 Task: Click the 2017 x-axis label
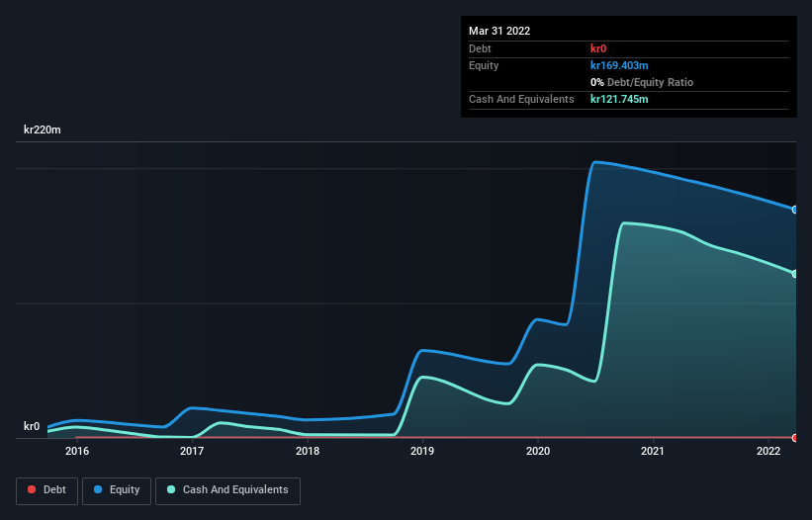[x=192, y=451]
